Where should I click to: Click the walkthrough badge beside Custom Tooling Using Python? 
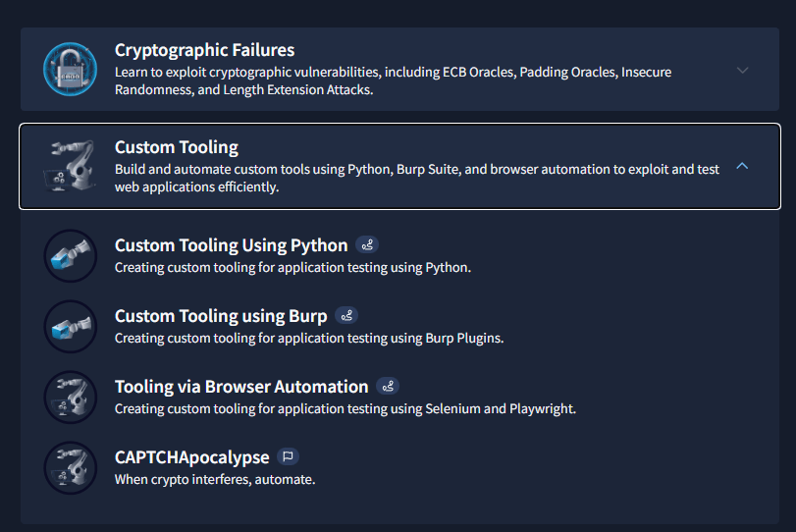367,245
